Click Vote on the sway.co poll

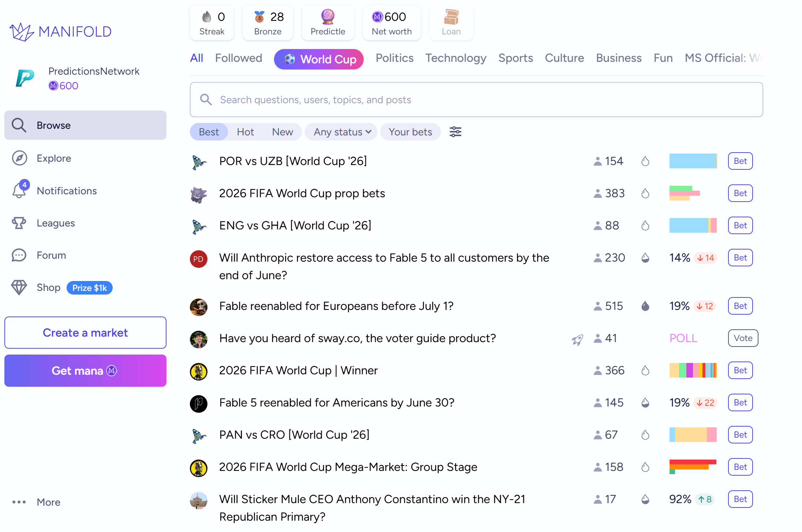tap(743, 338)
